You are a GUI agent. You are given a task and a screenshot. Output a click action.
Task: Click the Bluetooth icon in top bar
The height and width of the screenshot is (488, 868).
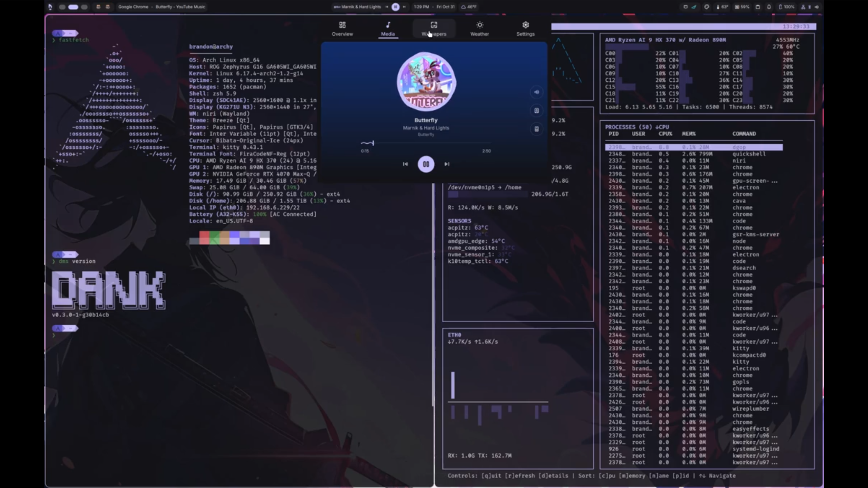810,7
